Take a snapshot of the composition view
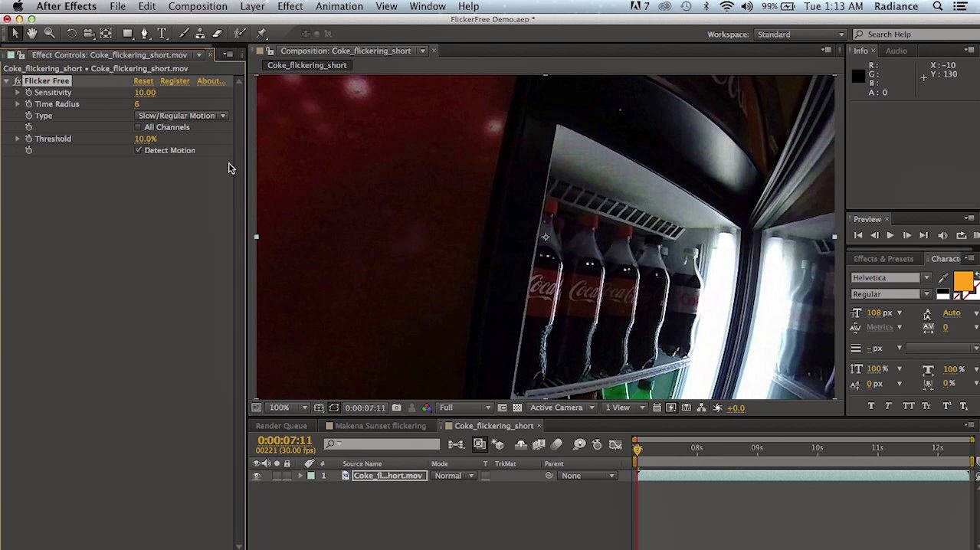Screen dimensions: 980x550 point(395,408)
